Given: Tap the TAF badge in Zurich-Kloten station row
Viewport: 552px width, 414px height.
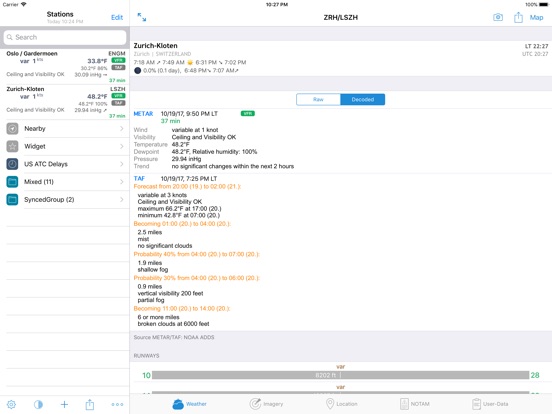Looking at the screenshot, I should (x=118, y=103).
